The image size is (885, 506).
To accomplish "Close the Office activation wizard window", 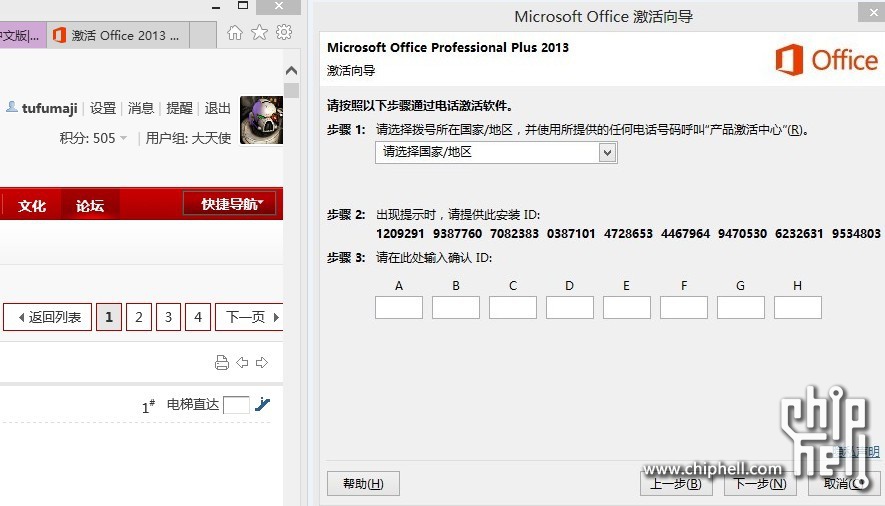I will pyautogui.click(x=873, y=12).
